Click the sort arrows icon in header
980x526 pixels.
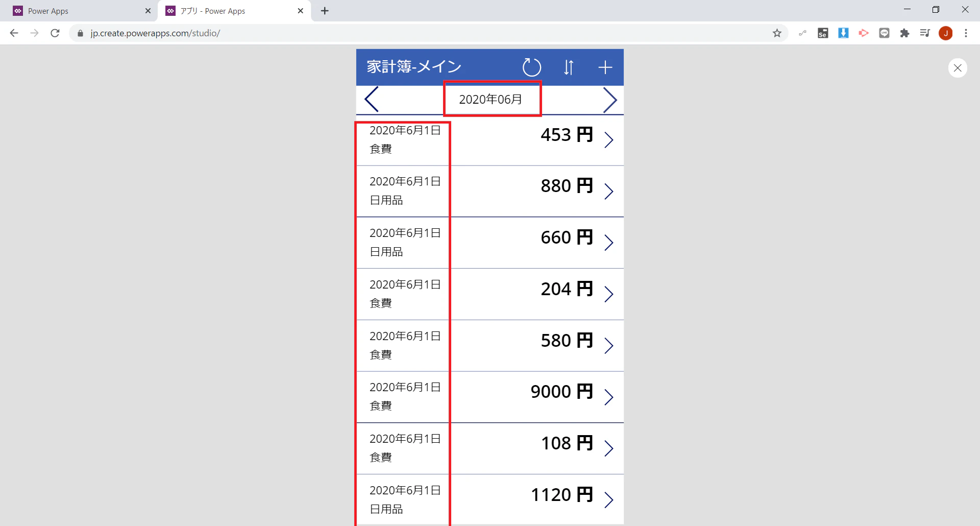click(569, 67)
